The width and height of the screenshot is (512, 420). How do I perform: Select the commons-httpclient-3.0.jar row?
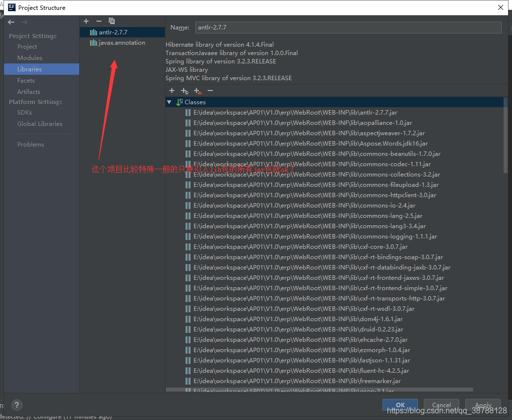click(x=334, y=195)
